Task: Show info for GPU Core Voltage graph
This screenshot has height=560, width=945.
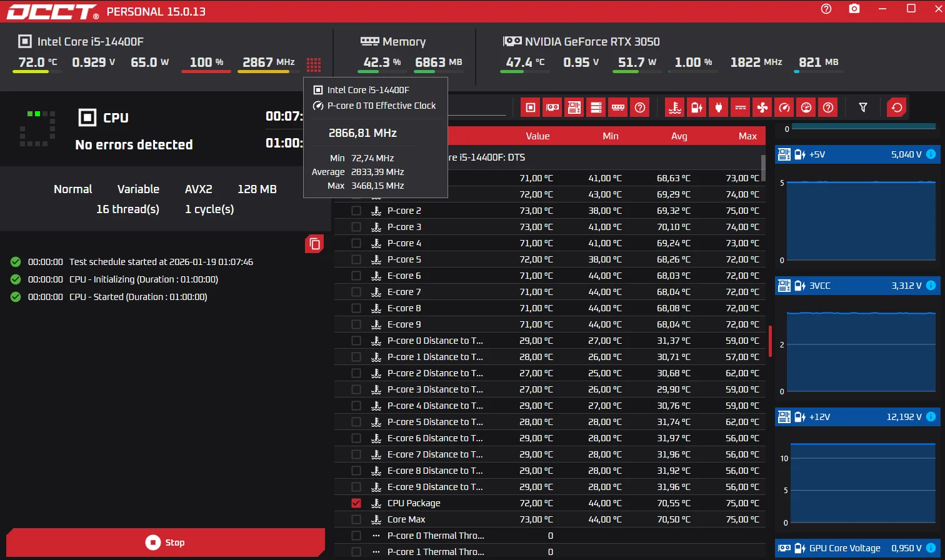Action: tap(931, 548)
